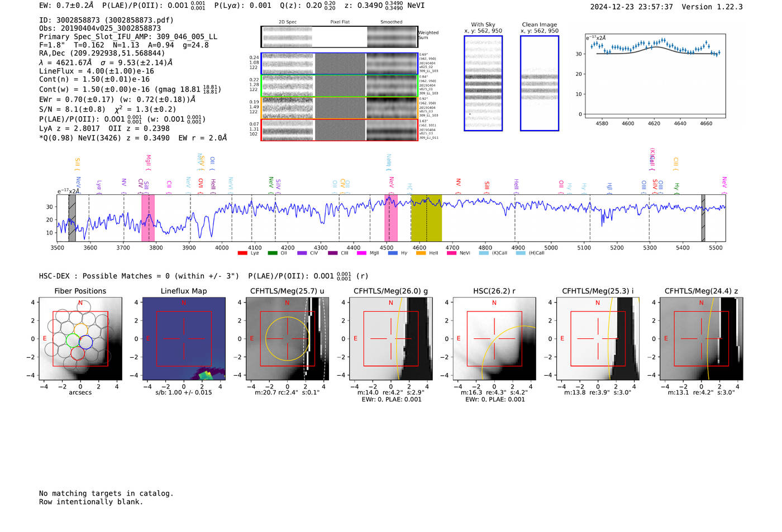The image size is (782, 532).
Task: Click the orange HeII legend swatch
Action: (421, 253)
